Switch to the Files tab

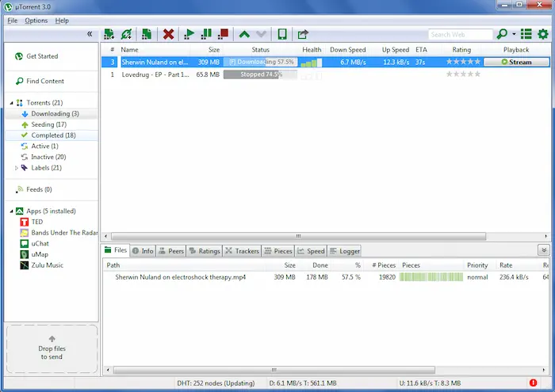(x=116, y=250)
